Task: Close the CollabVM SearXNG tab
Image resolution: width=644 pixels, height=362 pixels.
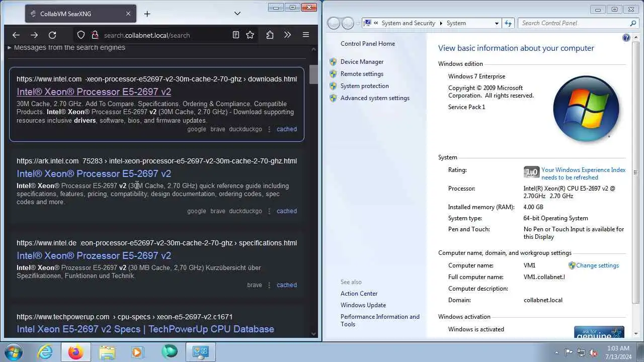Action: (x=128, y=14)
